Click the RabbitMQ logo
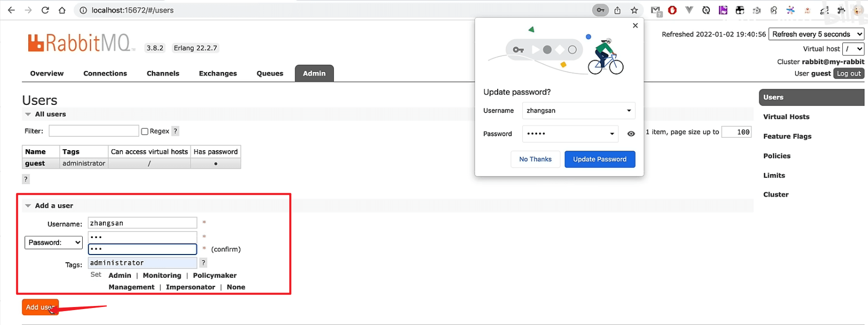868x325 pixels. [82, 43]
